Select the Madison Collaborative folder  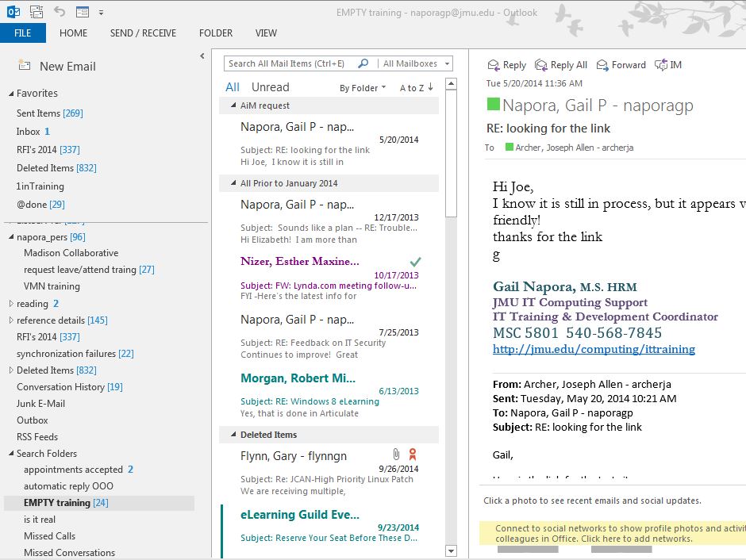(x=71, y=253)
